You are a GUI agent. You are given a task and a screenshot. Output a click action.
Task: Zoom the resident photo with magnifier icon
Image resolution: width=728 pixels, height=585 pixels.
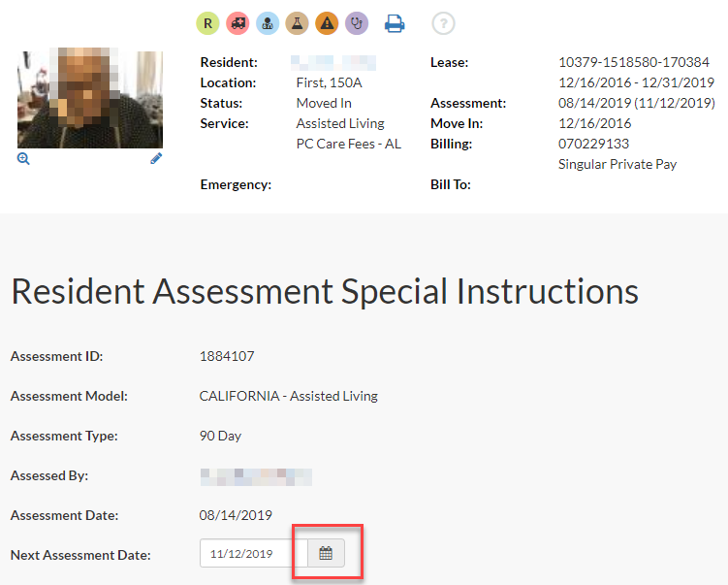(23, 159)
